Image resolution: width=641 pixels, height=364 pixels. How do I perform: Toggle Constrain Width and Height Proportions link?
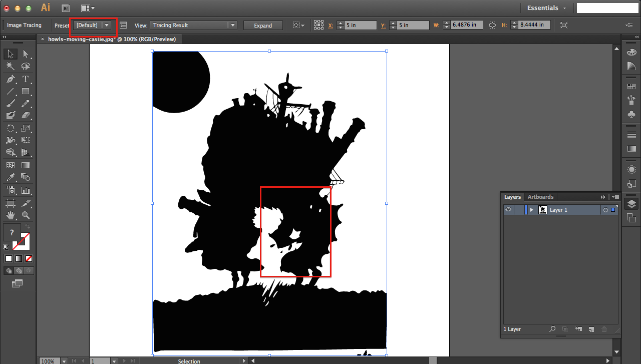tap(492, 25)
